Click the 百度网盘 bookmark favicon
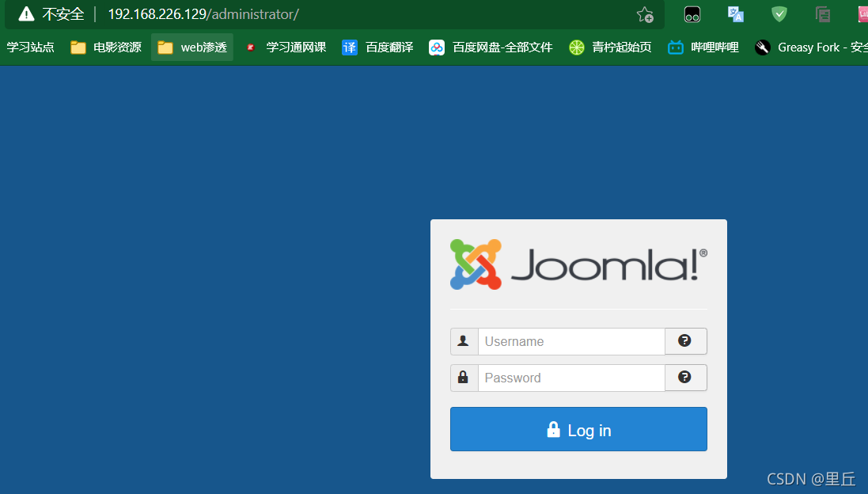868x494 pixels. point(437,47)
